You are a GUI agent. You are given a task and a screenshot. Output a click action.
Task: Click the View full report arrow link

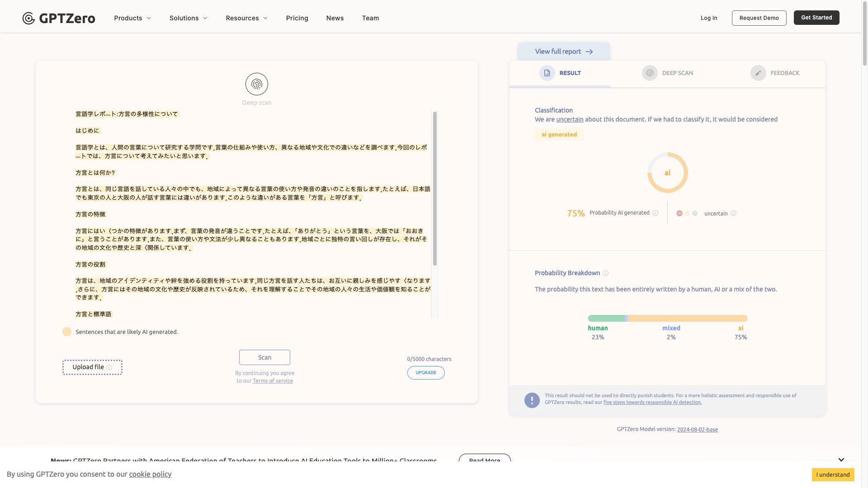click(x=564, y=51)
